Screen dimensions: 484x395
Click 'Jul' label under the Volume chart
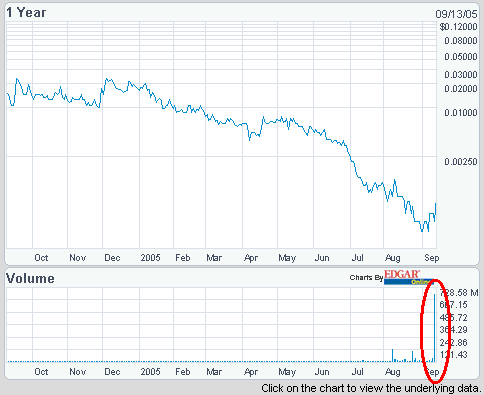click(x=358, y=372)
